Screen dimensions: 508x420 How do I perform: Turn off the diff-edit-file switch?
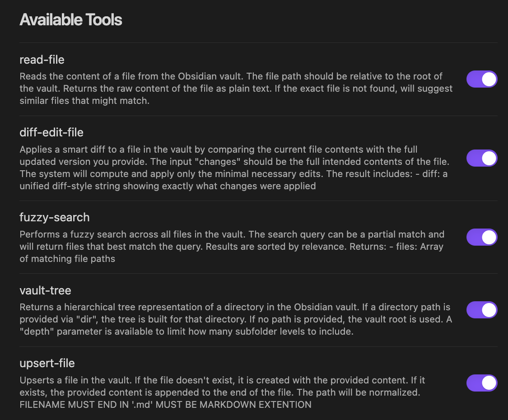482,159
